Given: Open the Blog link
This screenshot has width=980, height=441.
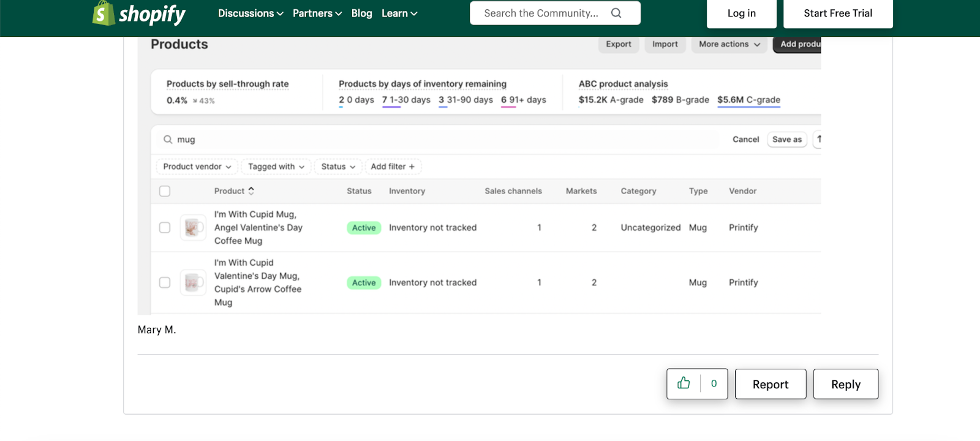Looking at the screenshot, I should pyautogui.click(x=361, y=13).
